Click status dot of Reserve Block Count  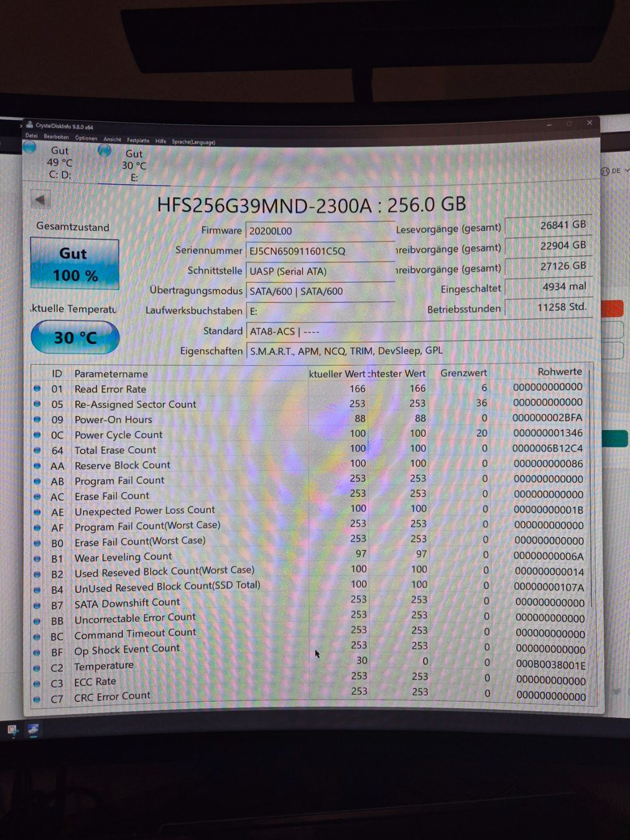click(37, 466)
